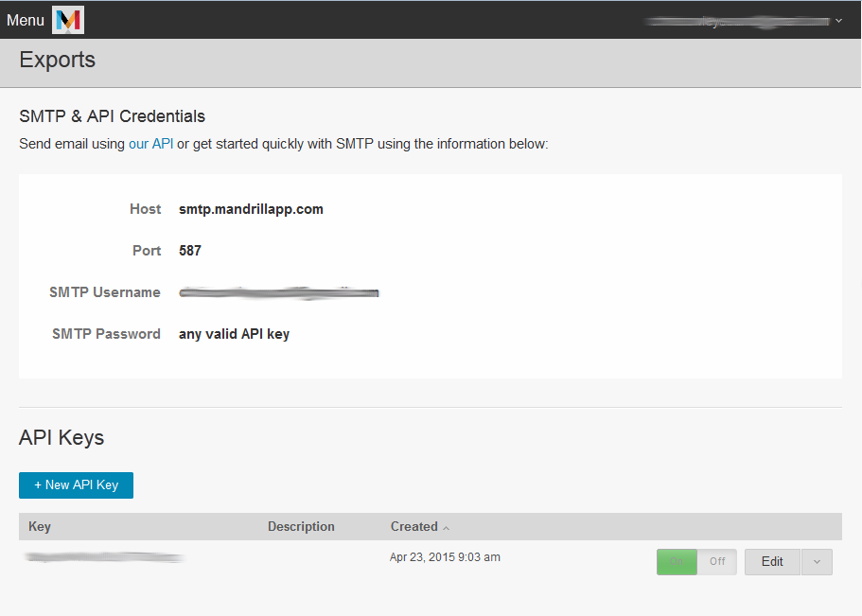This screenshot has height=616, width=862.
Task: Click the 'SMTP Username' label
Action: pyautogui.click(x=104, y=292)
